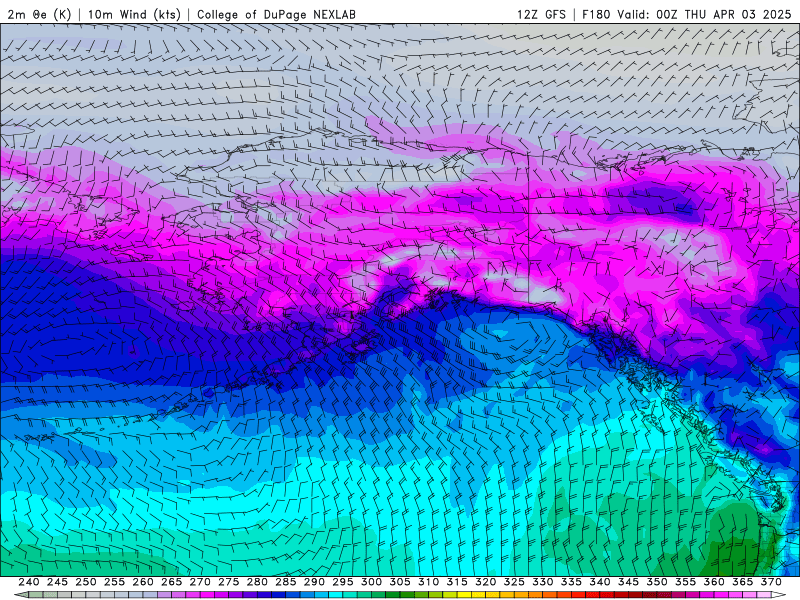Click the '2m θe (K)' title label

point(39,14)
